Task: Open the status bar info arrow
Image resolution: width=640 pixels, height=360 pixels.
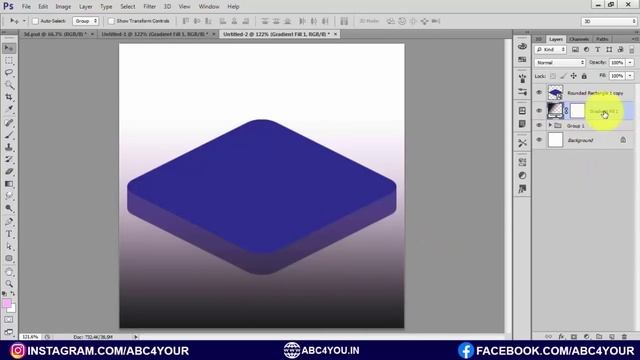Action: pos(136,337)
